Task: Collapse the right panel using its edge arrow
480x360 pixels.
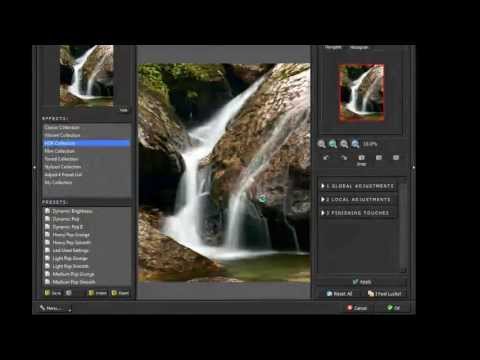Action: coord(413,167)
